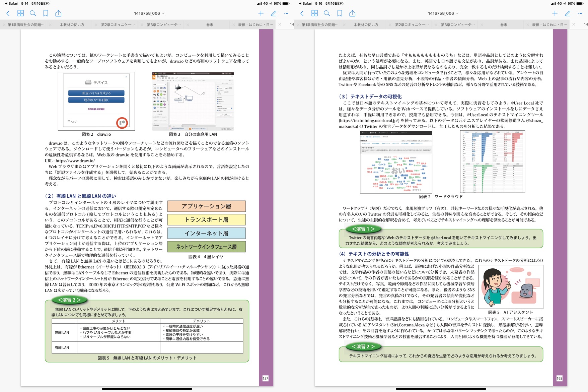Bookmark the page in right window

[340, 13]
